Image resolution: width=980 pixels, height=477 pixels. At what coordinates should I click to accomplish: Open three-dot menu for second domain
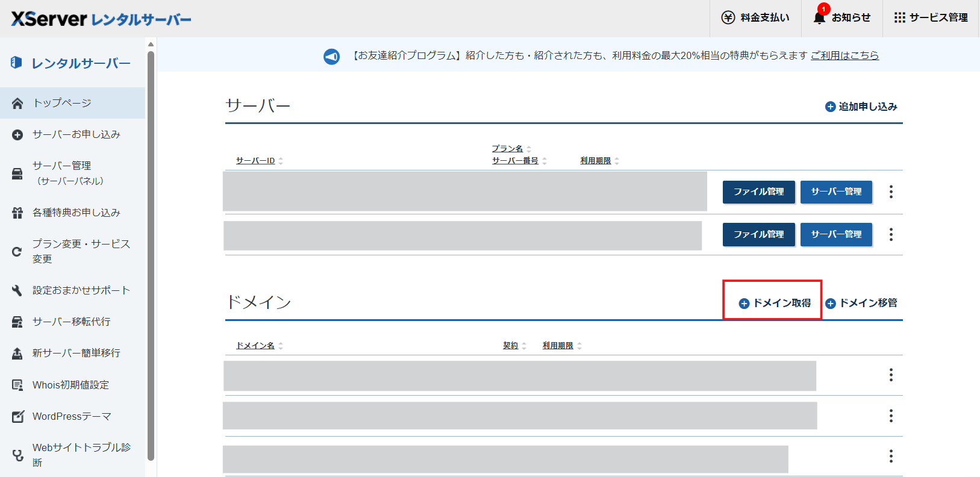[891, 416]
